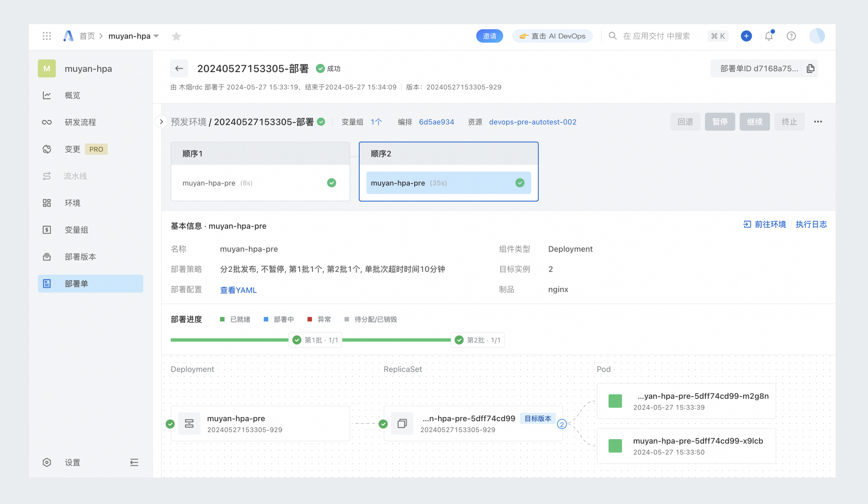Viewport: 868px width, 504px height.
Task: Click the Alibaba Cloud DevOps logo
Action: [x=68, y=36]
